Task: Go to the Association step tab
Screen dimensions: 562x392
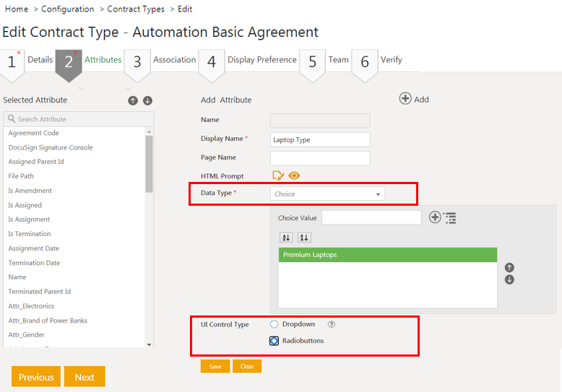Action: click(174, 60)
